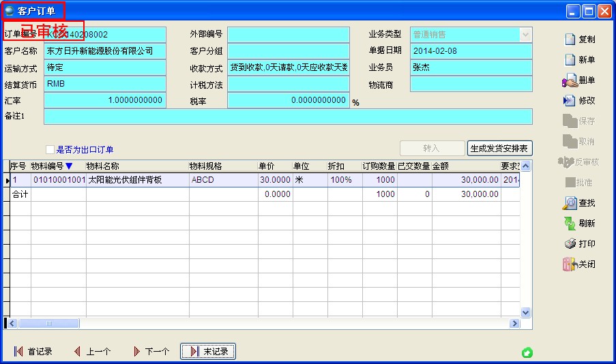This screenshot has height=364, width=616.
Task: Click the 生成发货安排表 button
Action: point(500,149)
